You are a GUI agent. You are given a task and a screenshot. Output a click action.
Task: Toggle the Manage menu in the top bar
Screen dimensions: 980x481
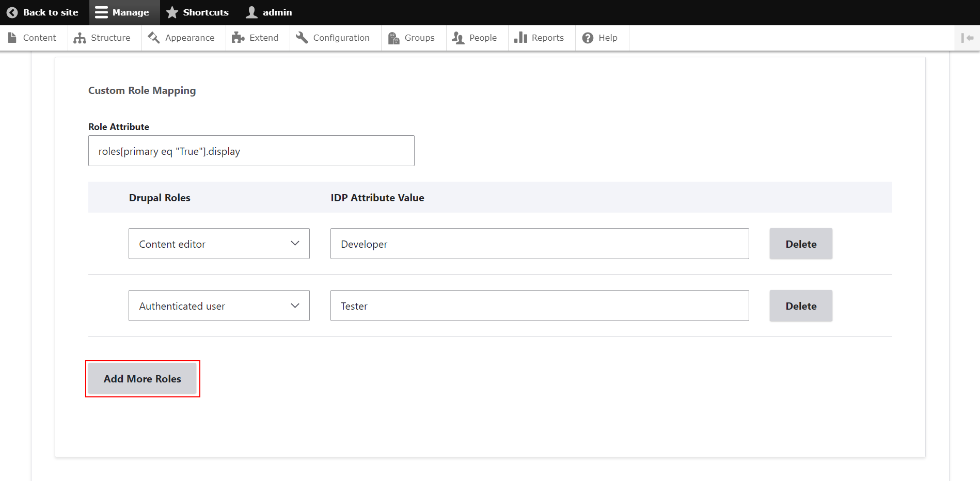click(102, 12)
